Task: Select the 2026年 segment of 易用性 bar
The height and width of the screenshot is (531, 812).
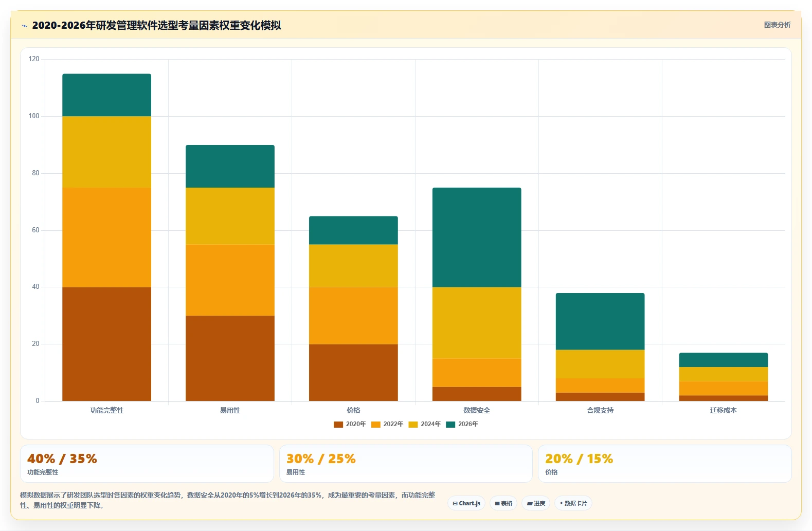Action: (230, 167)
